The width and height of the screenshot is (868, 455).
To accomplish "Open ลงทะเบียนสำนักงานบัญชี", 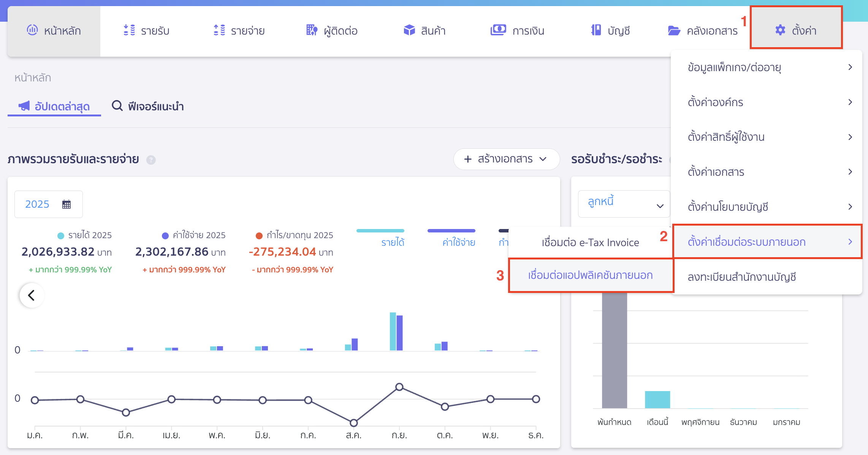I will (743, 277).
